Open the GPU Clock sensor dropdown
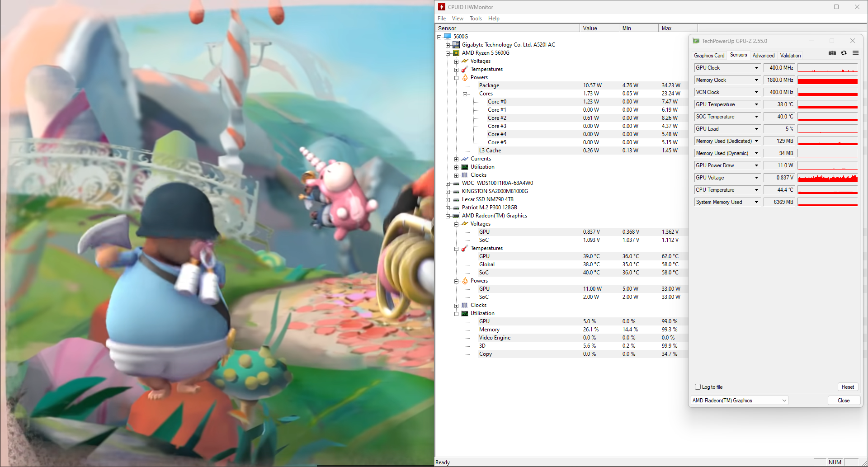This screenshot has height=467, width=868. (756, 68)
